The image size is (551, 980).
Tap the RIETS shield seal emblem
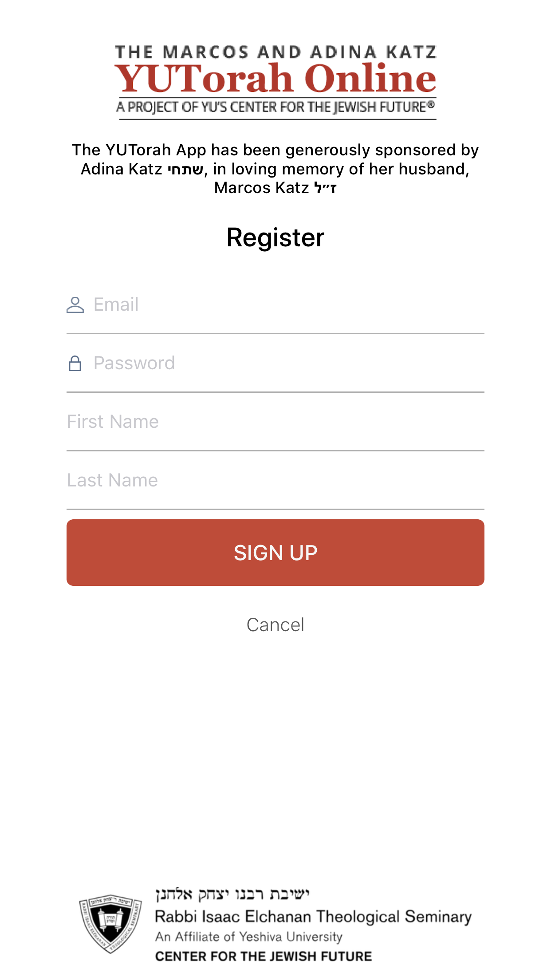(110, 924)
